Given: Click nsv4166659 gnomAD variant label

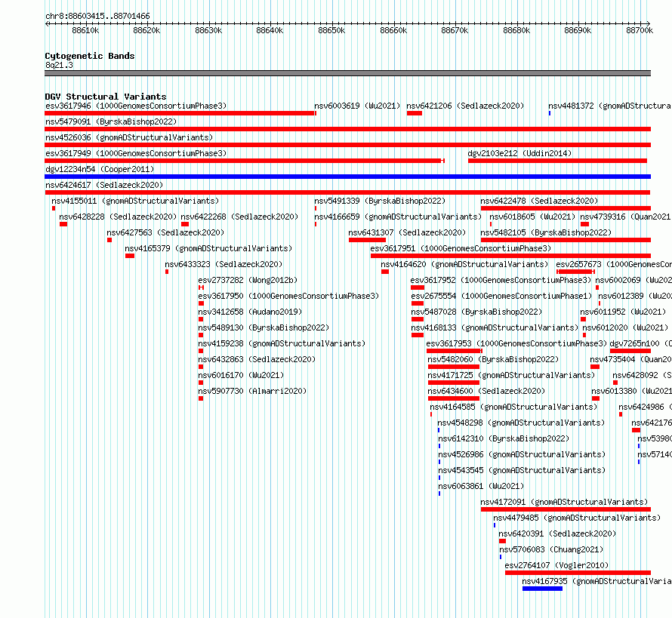Looking at the screenshot, I should (x=398, y=217).
